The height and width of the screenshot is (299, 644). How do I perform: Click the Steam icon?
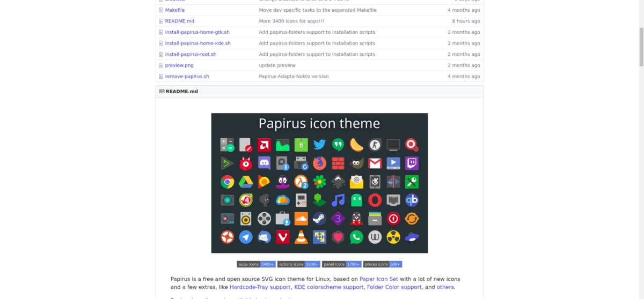(319, 219)
